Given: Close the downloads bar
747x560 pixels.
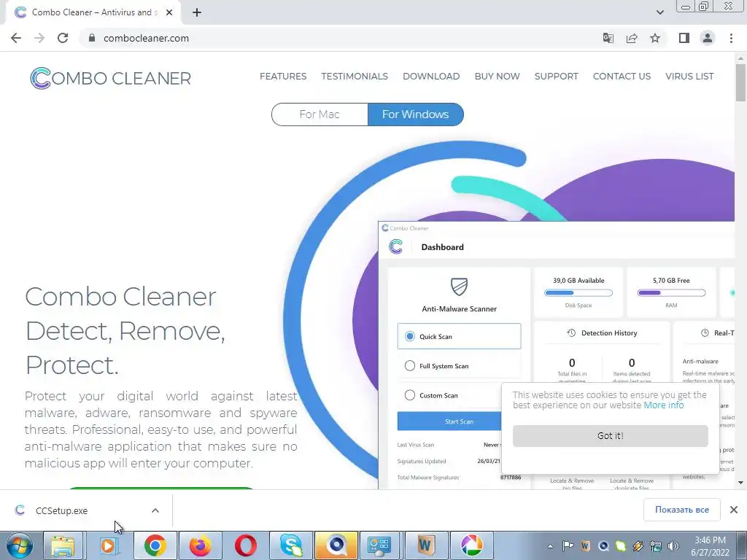Looking at the screenshot, I should pyautogui.click(x=734, y=510).
